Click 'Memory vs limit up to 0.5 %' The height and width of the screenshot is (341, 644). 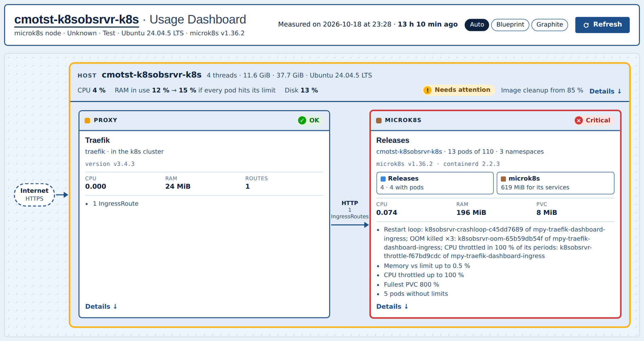427,266
